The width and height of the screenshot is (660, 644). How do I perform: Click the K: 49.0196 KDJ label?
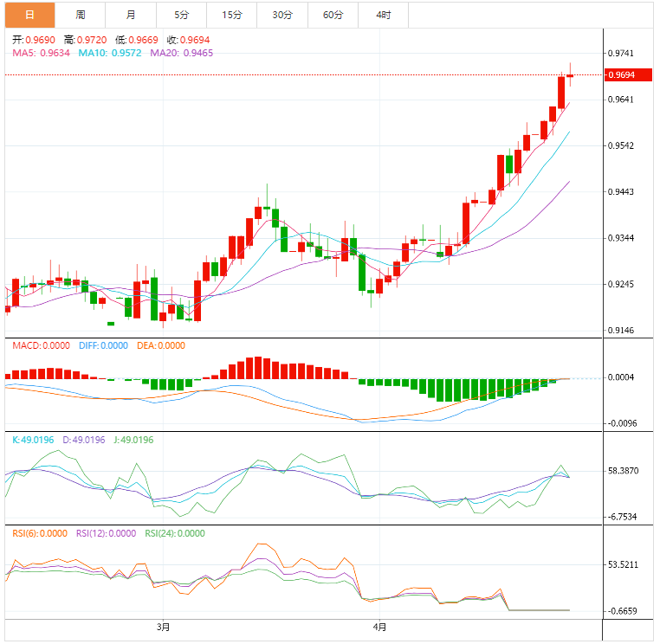(35, 440)
